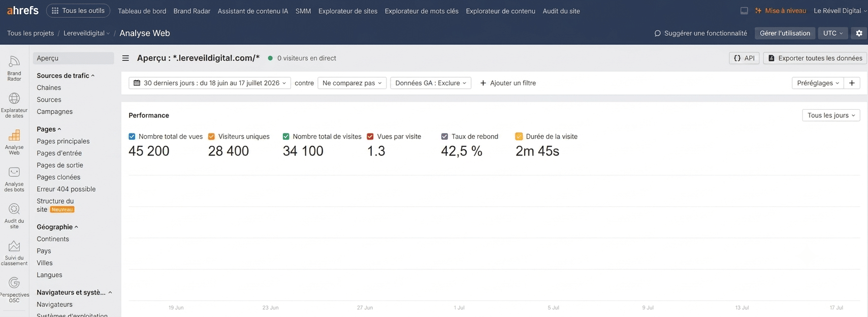Toggle Taux de rebond checkbox
Image resolution: width=868 pixels, height=317 pixels.
pyautogui.click(x=444, y=137)
